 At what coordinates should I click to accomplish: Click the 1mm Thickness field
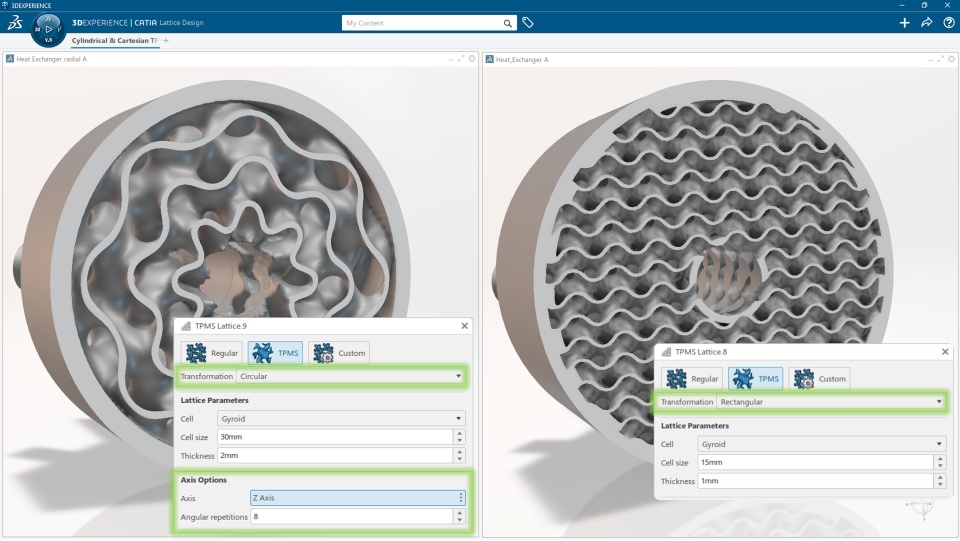(816, 481)
